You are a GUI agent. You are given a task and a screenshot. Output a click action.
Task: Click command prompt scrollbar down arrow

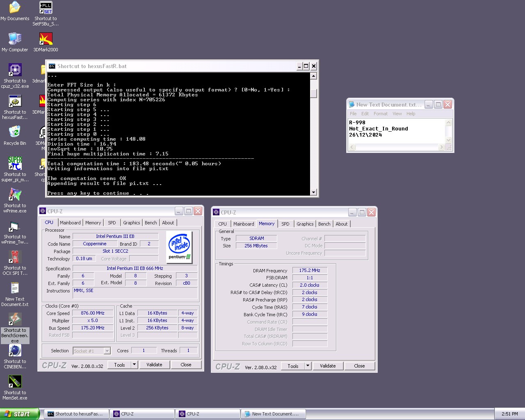pos(313,192)
